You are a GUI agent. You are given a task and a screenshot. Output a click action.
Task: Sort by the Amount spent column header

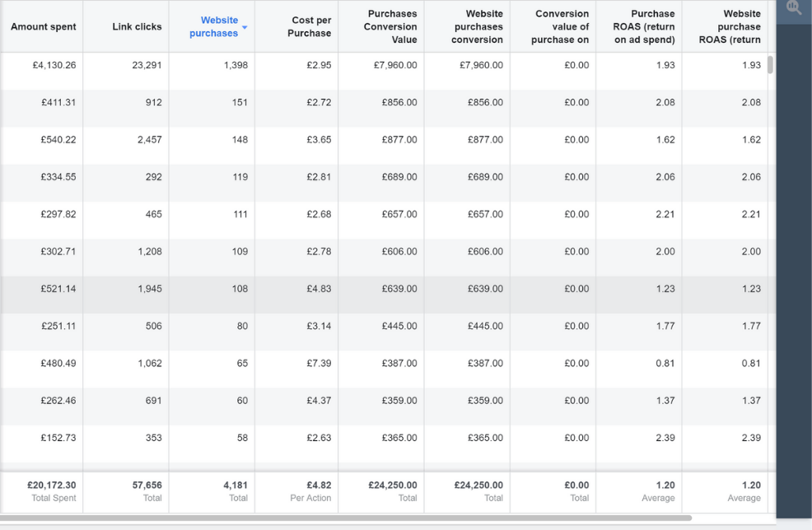(44, 27)
